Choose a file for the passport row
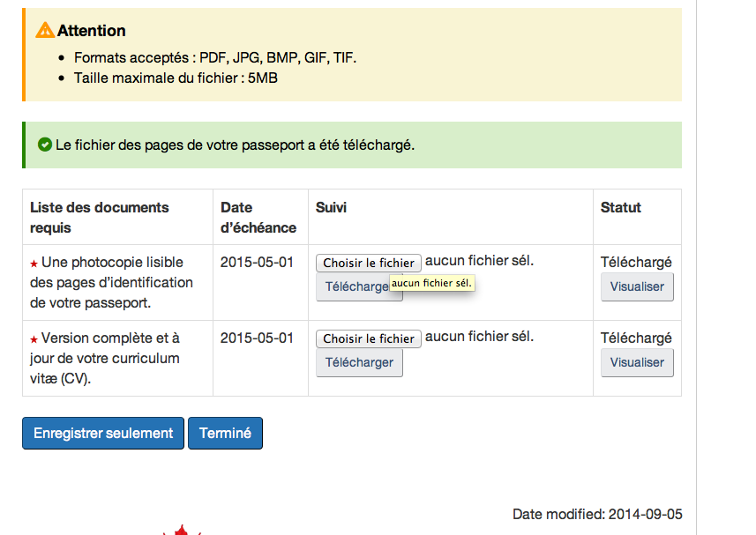The height and width of the screenshot is (535, 756). (369, 263)
